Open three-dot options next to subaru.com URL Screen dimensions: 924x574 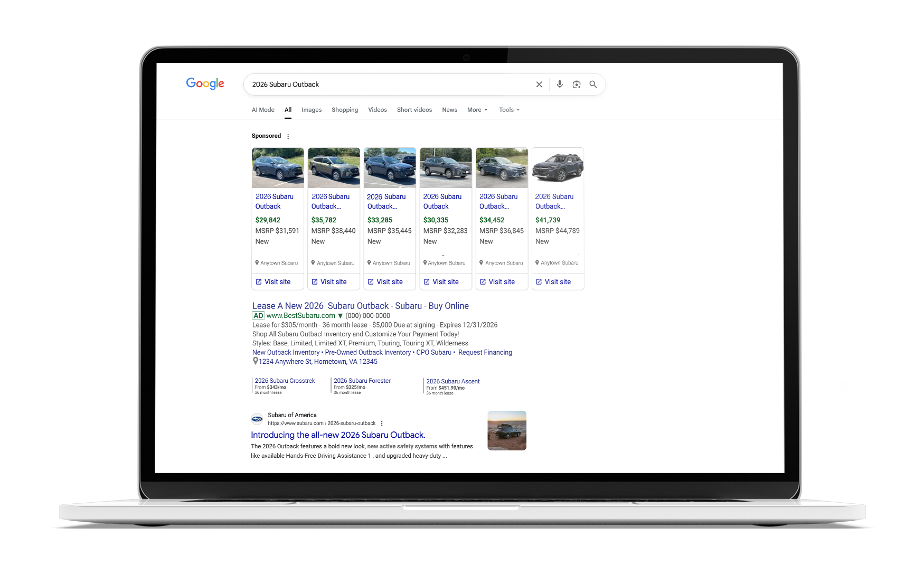tap(382, 424)
